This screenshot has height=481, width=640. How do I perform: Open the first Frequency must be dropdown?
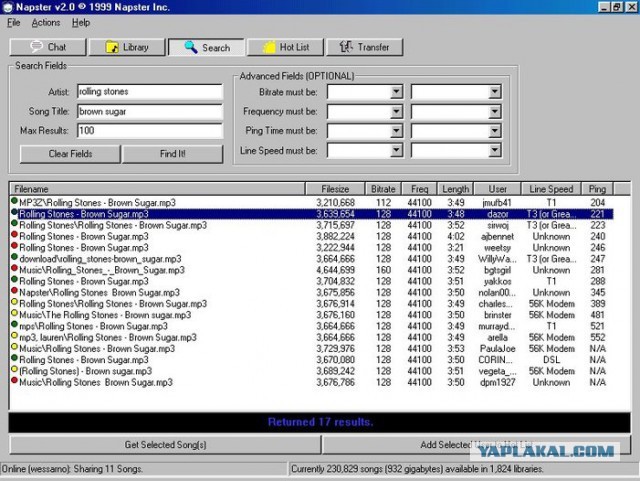[396, 111]
